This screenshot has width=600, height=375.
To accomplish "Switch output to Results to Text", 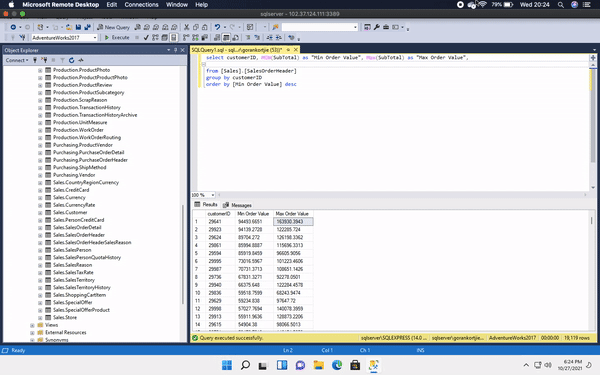I will coord(217,38).
